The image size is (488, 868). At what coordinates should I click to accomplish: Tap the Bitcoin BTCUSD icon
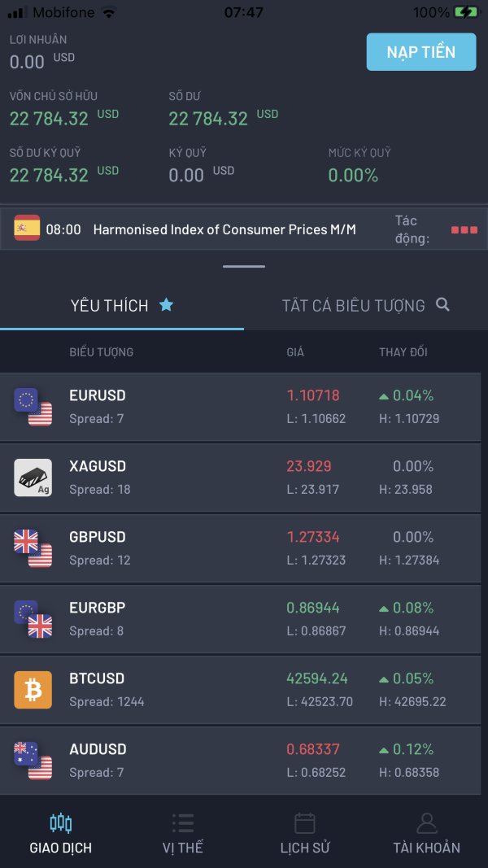tap(33, 690)
